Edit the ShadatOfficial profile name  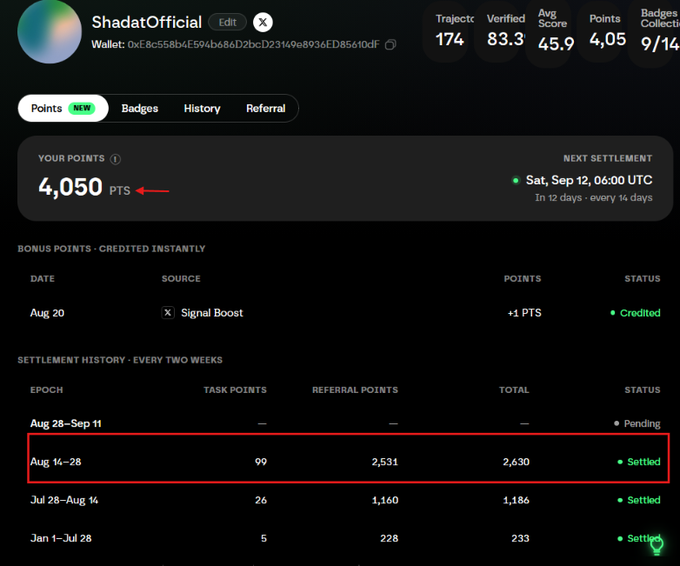[x=227, y=22]
